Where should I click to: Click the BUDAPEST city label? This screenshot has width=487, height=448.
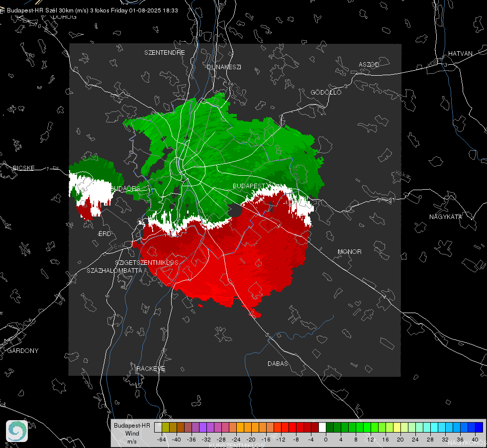[x=249, y=186]
